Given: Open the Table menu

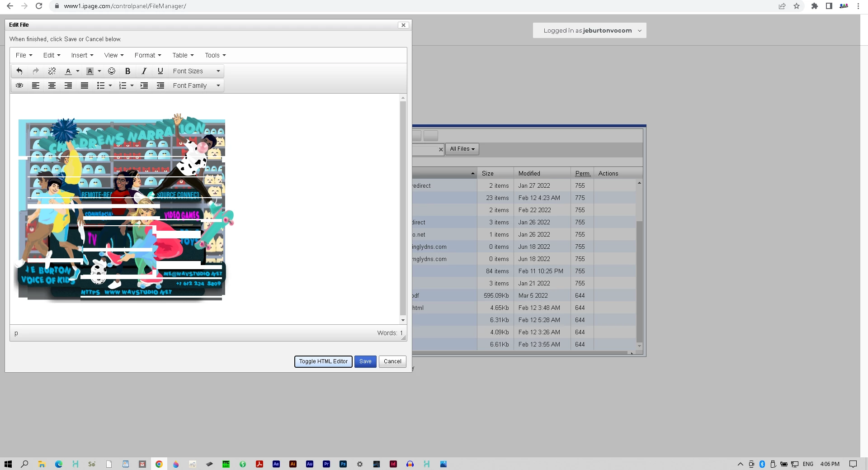Looking at the screenshot, I should tap(183, 55).
